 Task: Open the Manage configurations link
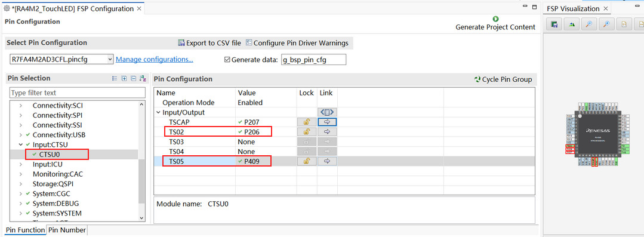(155, 60)
